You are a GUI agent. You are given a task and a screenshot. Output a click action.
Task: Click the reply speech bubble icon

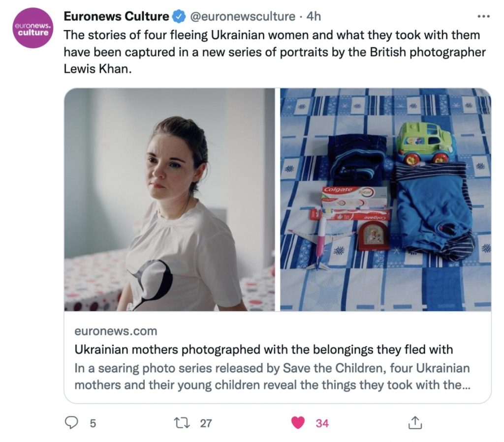(71, 423)
